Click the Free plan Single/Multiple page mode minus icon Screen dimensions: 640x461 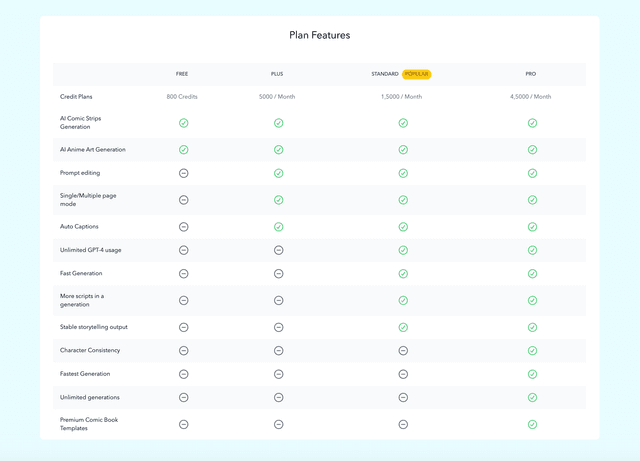(x=183, y=200)
